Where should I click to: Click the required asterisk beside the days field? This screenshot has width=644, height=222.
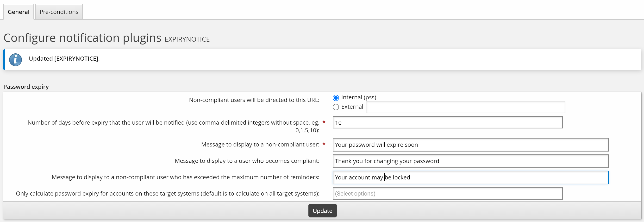tap(324, 122)
